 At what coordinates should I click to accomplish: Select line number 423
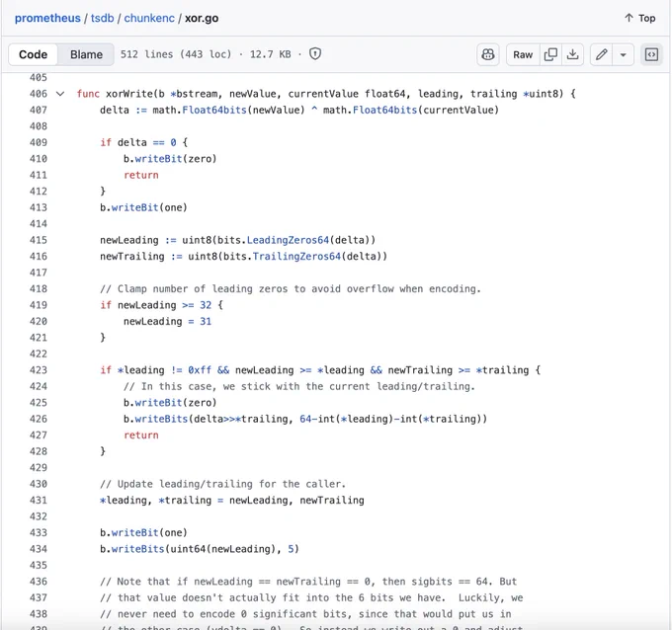click(39, 370)
